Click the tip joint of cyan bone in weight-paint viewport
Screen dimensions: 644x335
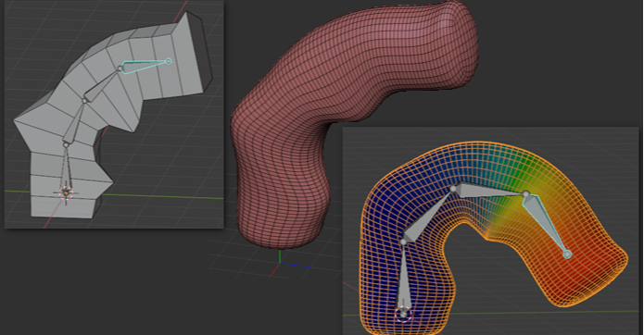567,254
